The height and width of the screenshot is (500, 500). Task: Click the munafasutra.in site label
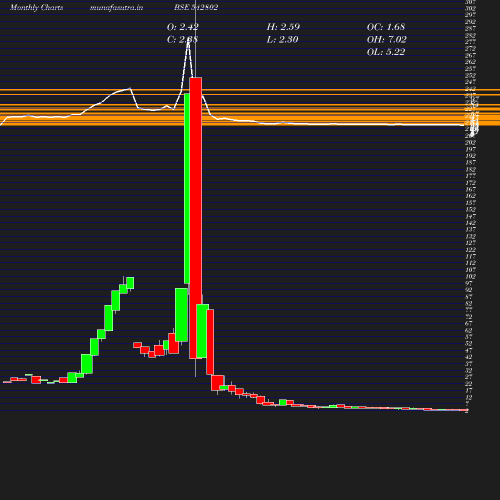pos(116,7)
